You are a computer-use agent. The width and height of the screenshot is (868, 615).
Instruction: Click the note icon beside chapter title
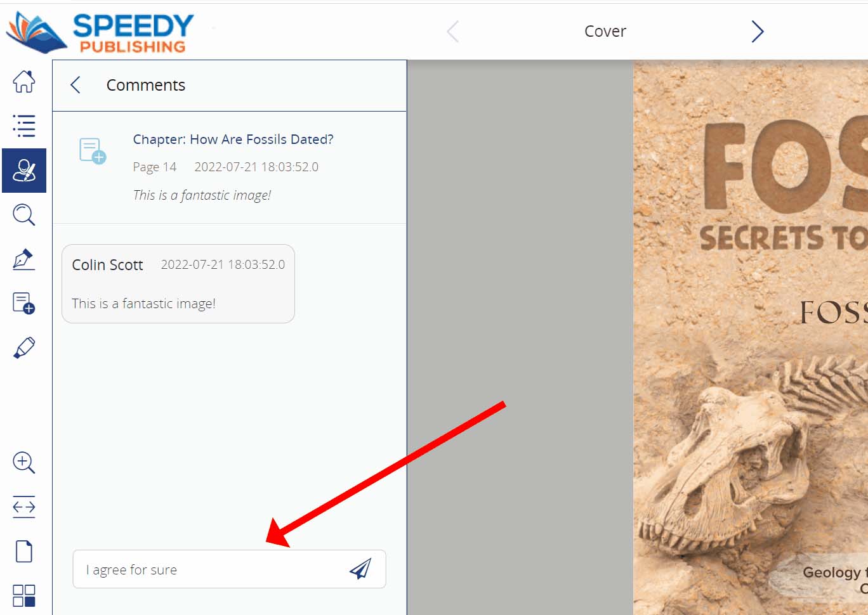(93, 151)
